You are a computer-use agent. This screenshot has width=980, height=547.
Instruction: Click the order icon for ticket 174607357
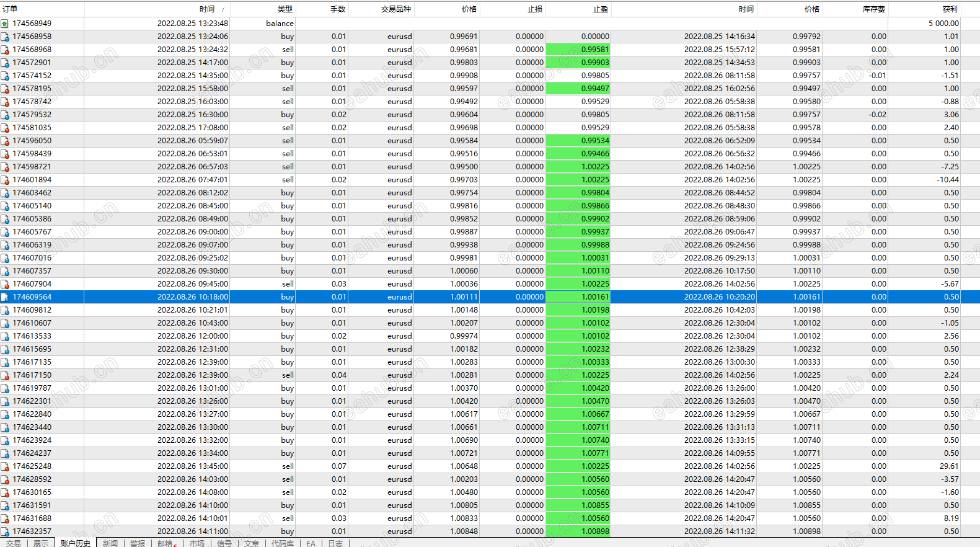tap(4, 271)
